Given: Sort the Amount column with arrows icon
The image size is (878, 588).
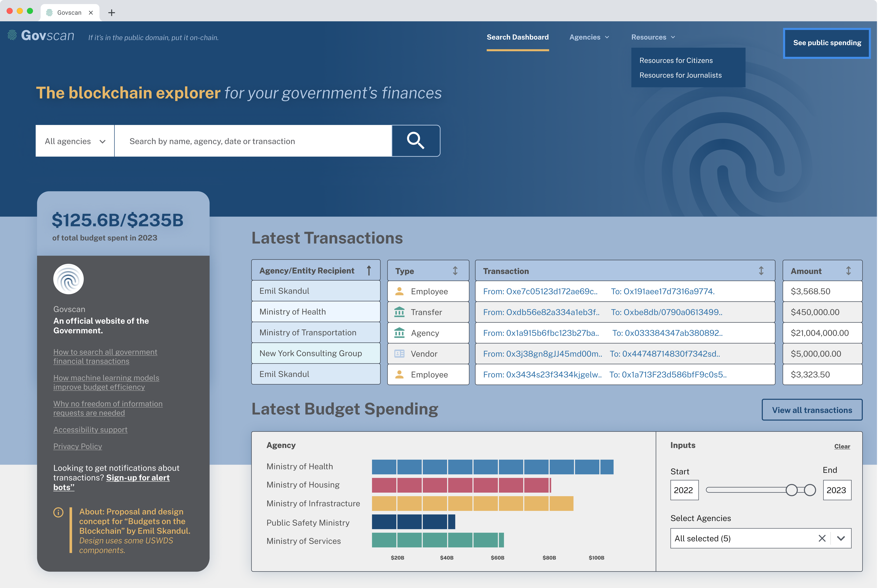Looking at the screenshot, I should (x=848, y=271).
